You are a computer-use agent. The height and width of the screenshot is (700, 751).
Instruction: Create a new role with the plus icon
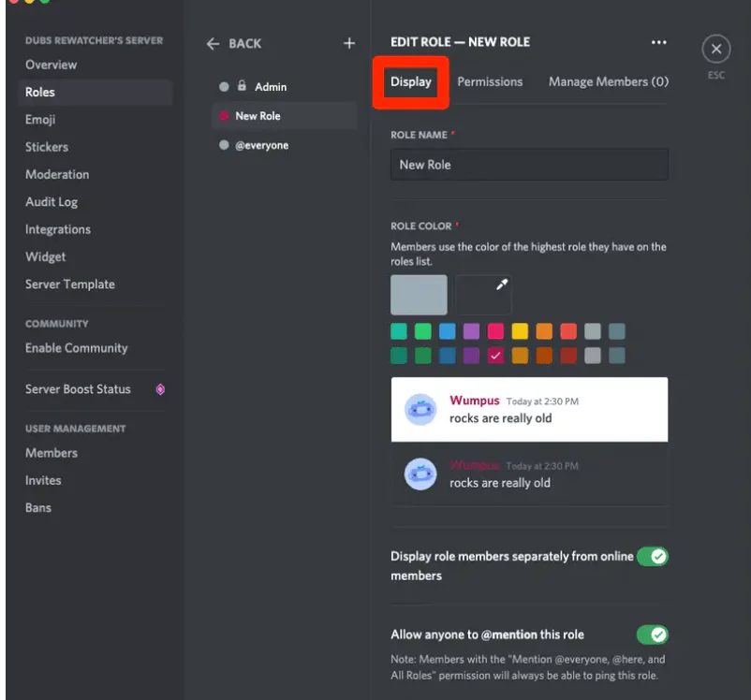coord(348,43)
